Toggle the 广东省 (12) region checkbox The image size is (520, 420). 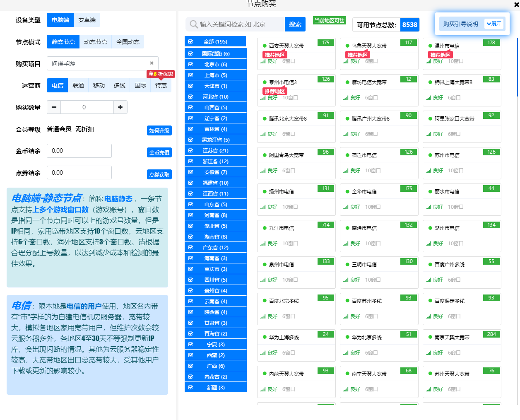190,247
